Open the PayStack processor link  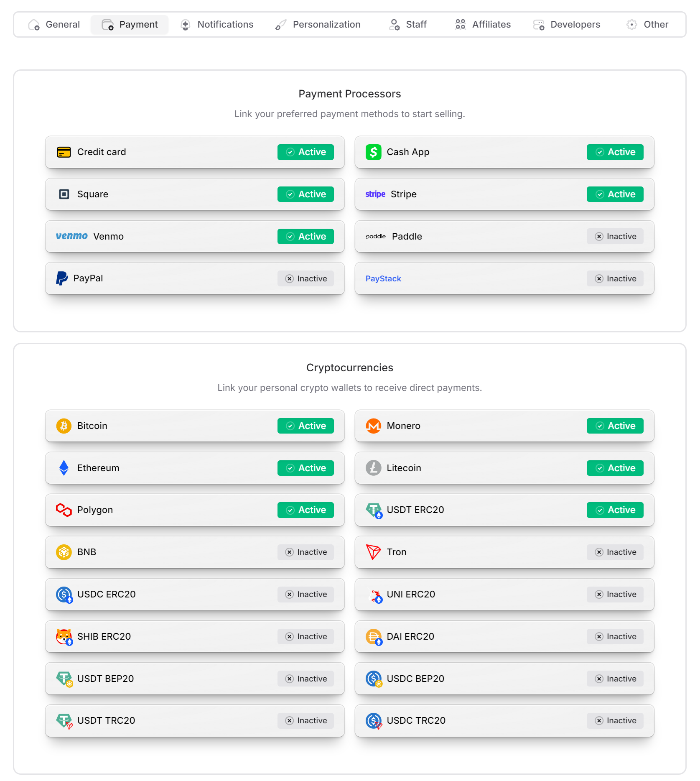383,278
